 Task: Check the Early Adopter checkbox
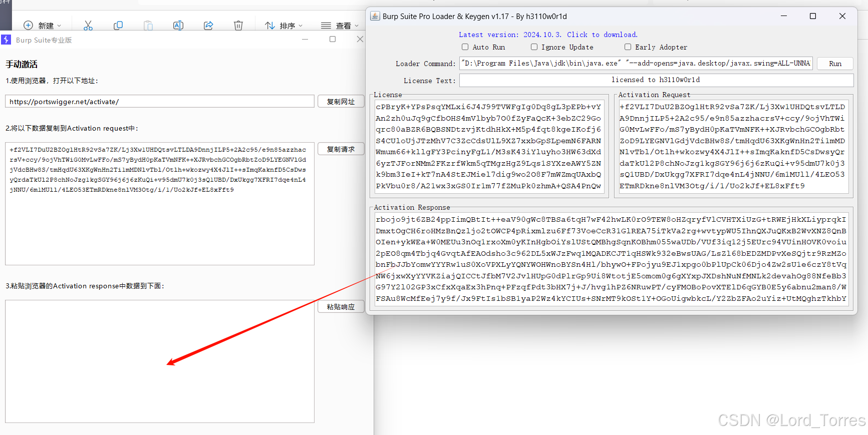tap(628, 47)
